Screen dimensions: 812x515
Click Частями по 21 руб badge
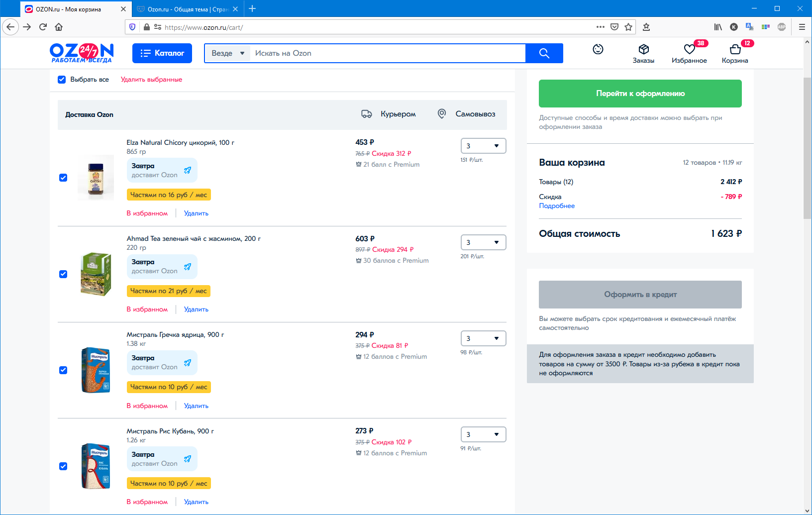[169, 291]
